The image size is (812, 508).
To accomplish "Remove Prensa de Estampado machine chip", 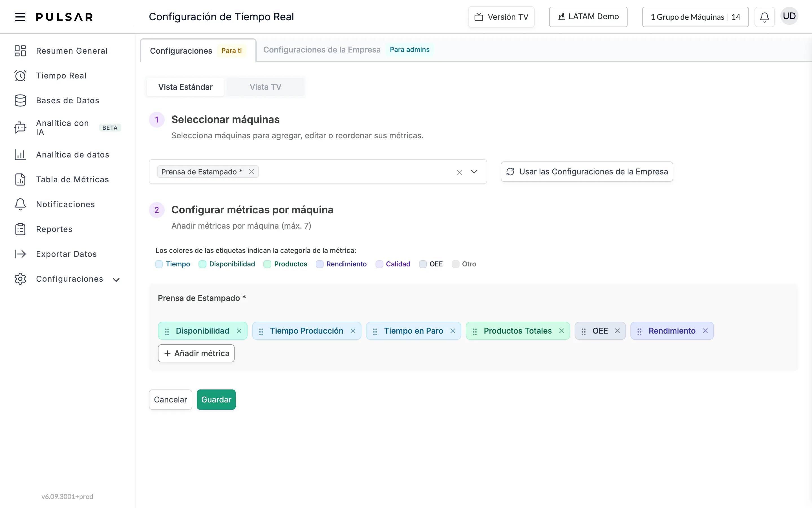I will [x=251, y=172].
